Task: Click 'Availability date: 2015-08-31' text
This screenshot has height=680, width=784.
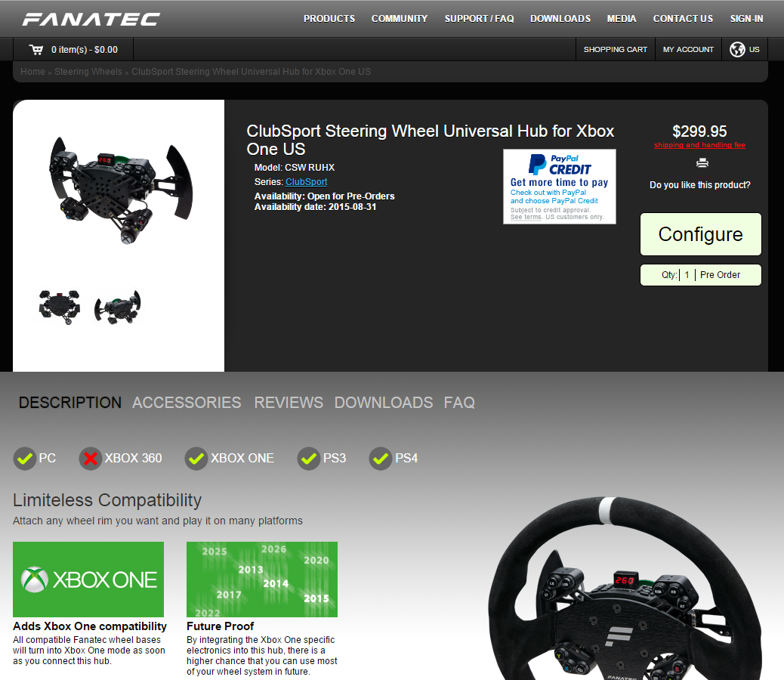Action: point(315,207)
